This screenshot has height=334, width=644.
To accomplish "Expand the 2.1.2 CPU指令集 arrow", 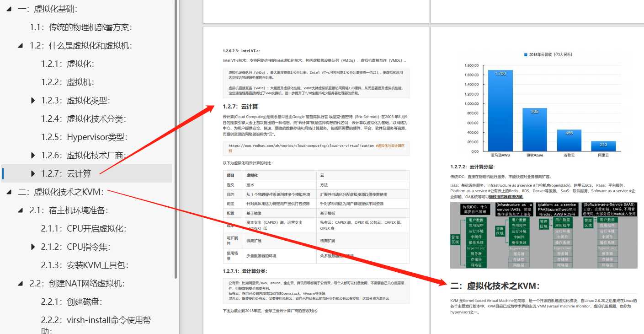I will point(32,247).
